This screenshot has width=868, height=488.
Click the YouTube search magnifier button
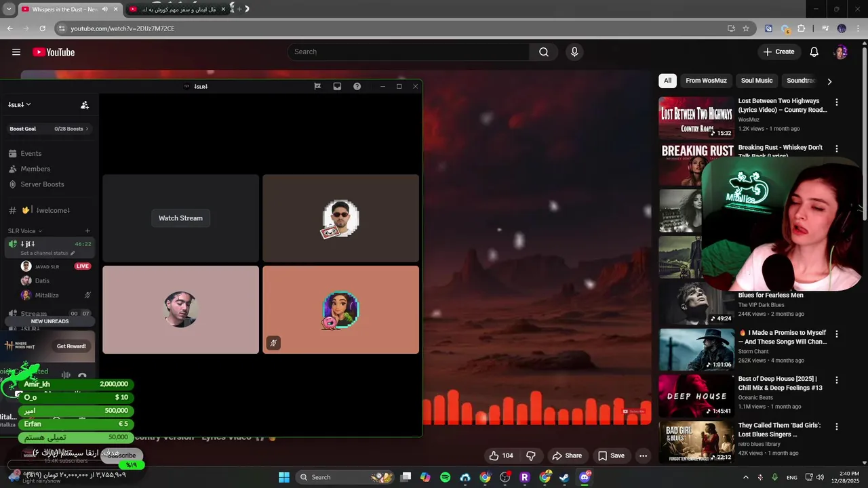coord(544,52)
